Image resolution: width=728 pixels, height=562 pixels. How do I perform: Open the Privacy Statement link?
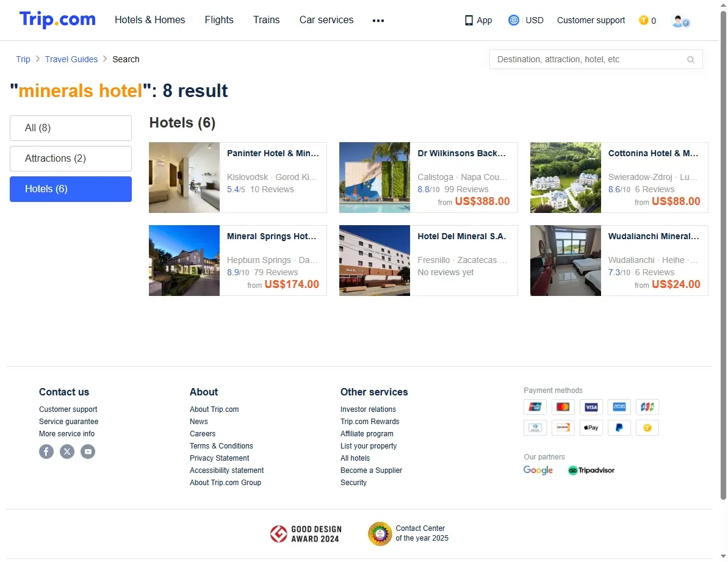pyautogui.click(x=219, y=458)
